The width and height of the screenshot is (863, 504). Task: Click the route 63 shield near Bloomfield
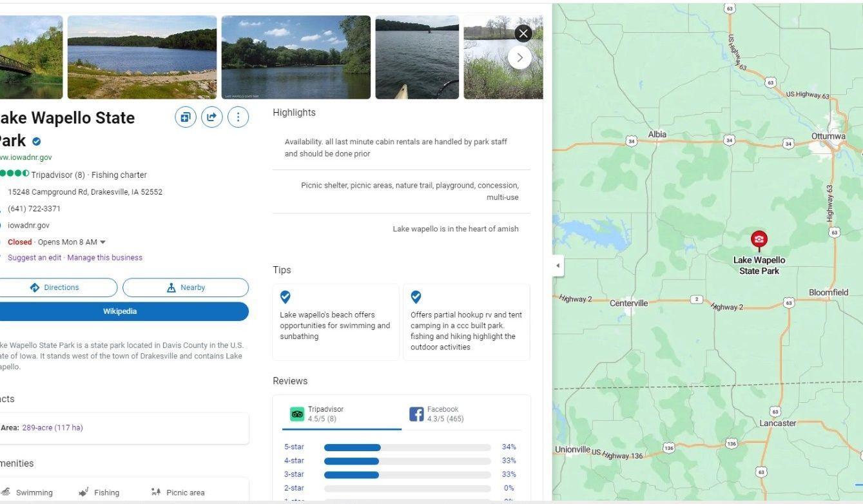coord(789,303)
